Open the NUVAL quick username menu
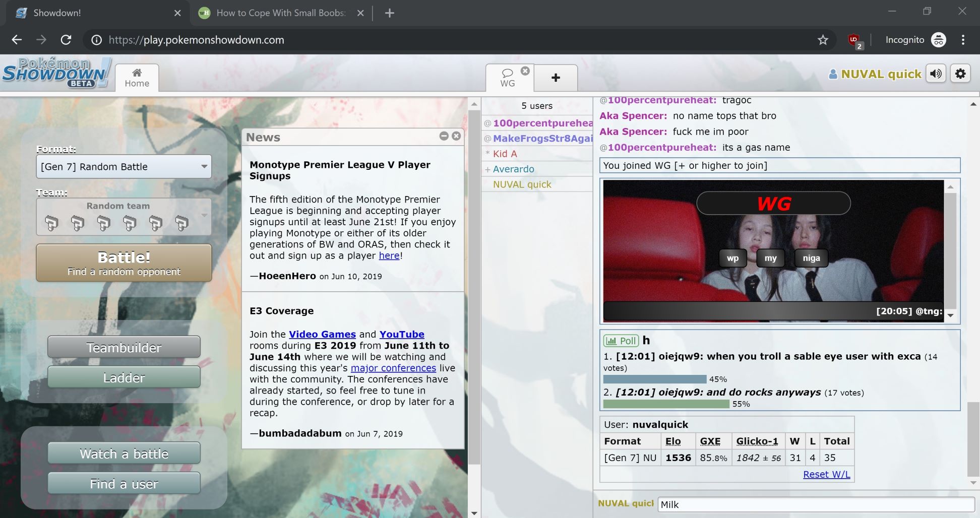The image size is (980, 518). [x=875, y=74]
